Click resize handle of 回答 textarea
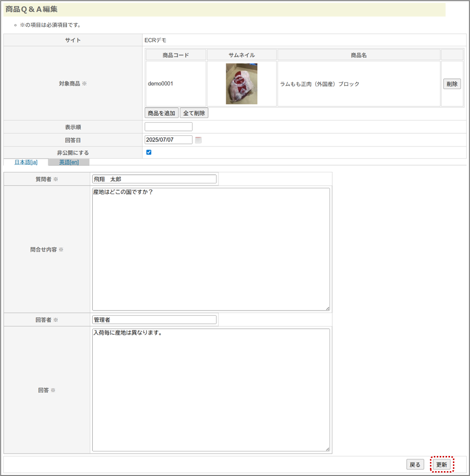Screen dimensions: 470x476 [x=327, y=449]
